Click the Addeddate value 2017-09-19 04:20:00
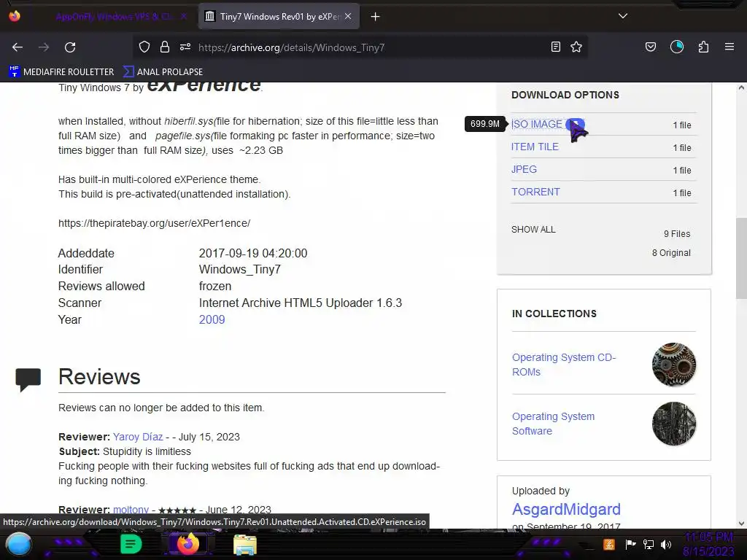Image resolution: width=747 pixels, height=560 pixels. (253, 253)
